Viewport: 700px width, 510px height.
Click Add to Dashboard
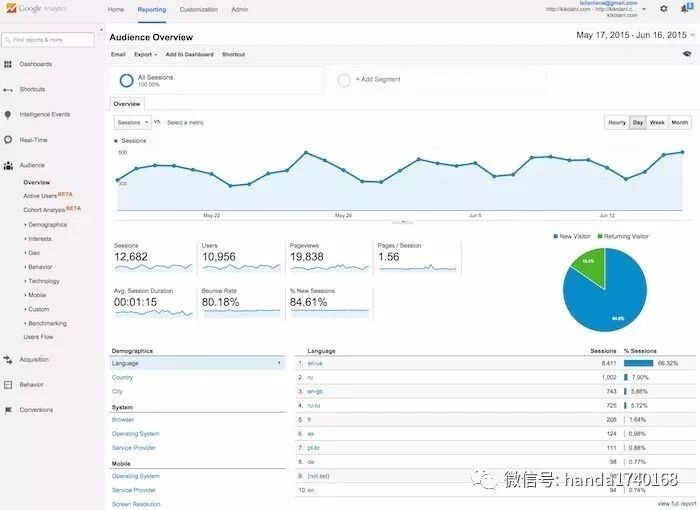[x=189, y=54]
